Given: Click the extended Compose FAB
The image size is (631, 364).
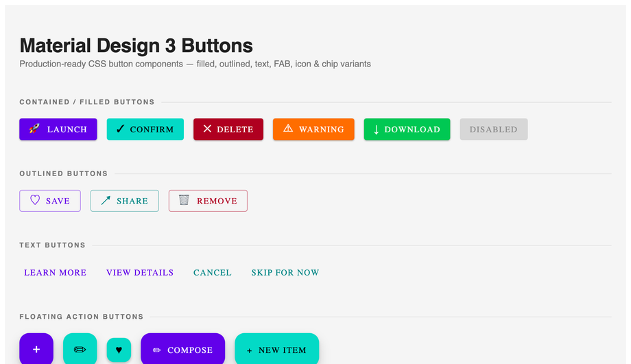Looking at the screenshot, I should (x=182, y=349).
